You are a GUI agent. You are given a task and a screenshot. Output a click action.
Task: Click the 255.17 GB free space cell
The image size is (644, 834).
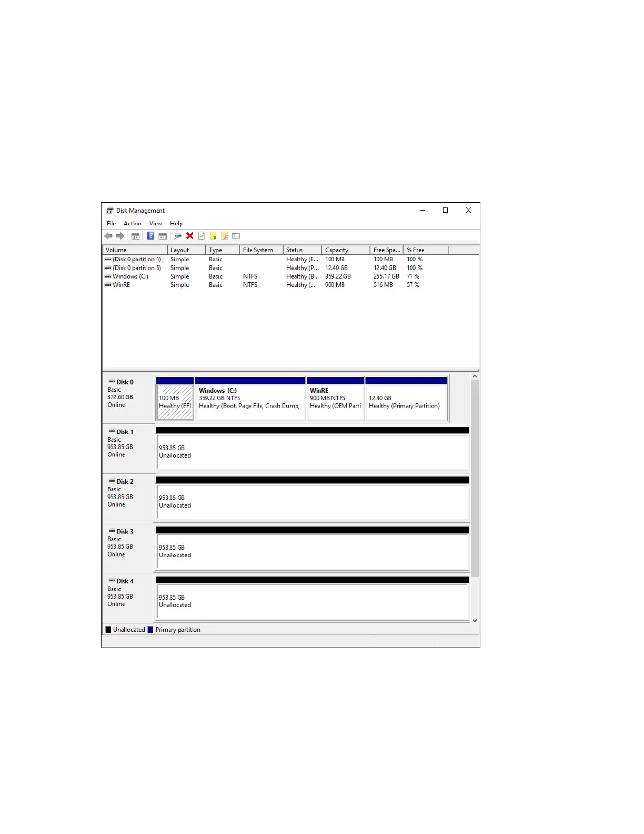tap(386, 276)
